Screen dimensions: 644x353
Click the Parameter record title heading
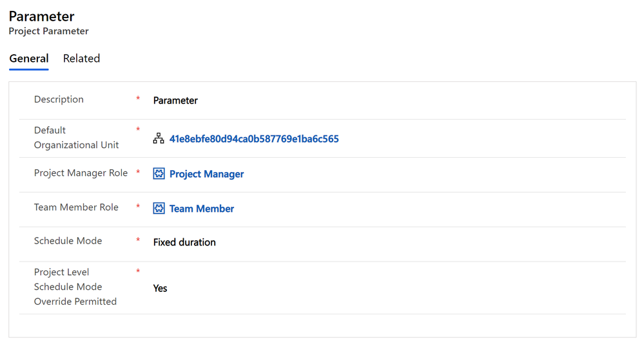(41, 16)
